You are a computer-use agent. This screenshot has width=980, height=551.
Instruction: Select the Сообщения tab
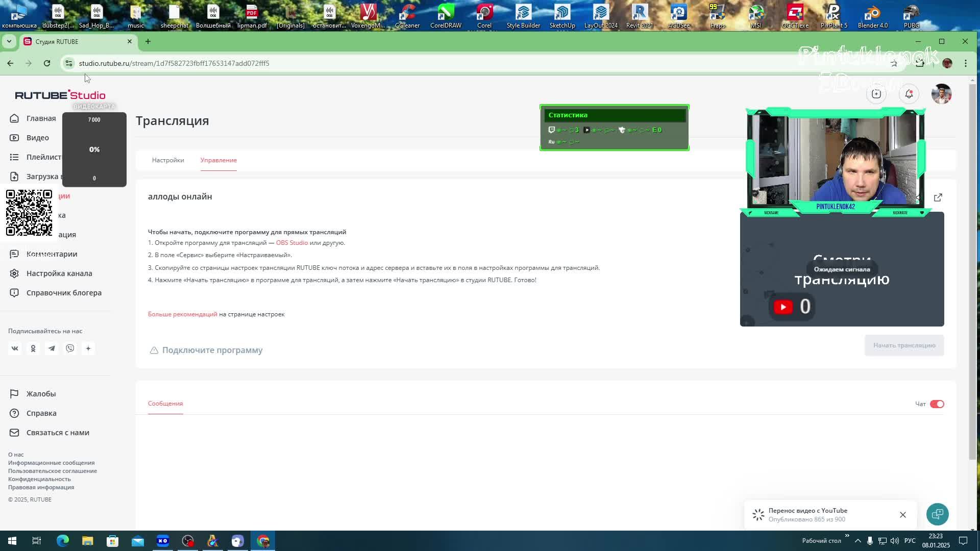click(x=165, y=404)
